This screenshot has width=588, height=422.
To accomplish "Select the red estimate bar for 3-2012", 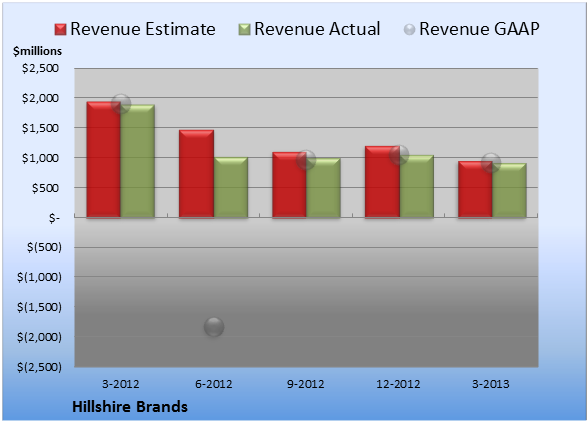I will [x=104, y=159].
